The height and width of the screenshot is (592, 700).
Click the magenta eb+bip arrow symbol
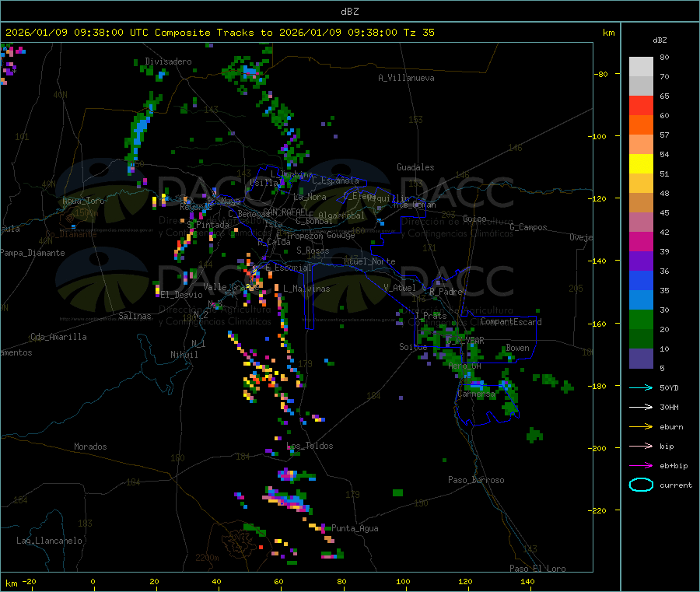coord(641,466)
